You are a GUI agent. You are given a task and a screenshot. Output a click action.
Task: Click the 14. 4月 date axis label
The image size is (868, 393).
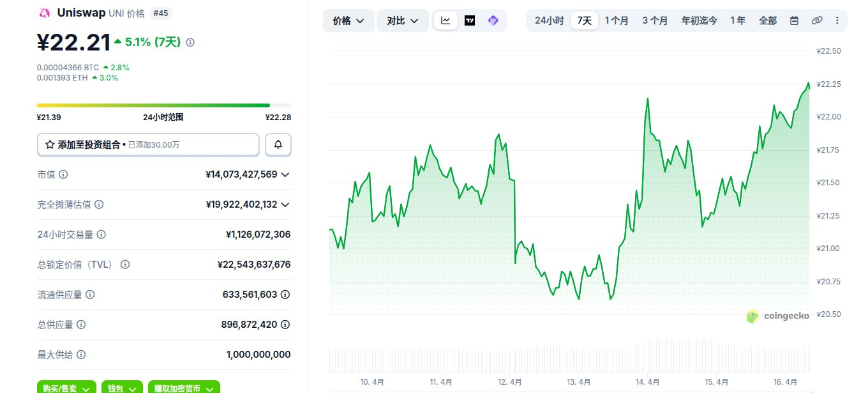tap(648, 382)
